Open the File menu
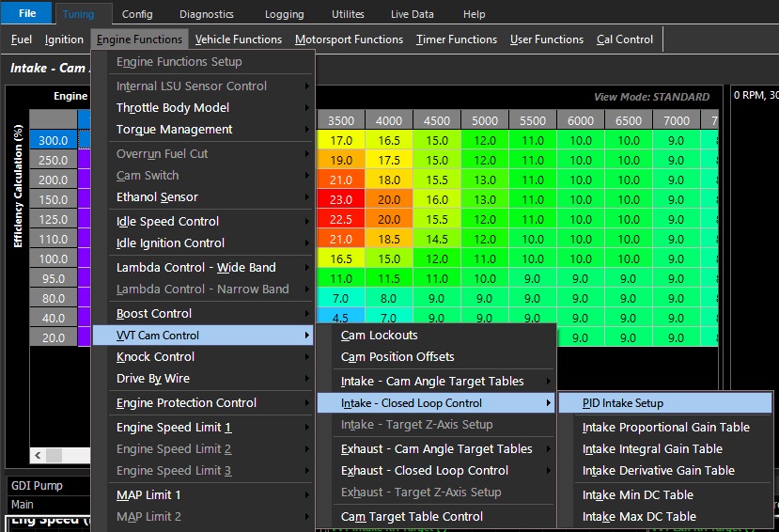Viewport: 779px width, 532px height. (26, 13)
